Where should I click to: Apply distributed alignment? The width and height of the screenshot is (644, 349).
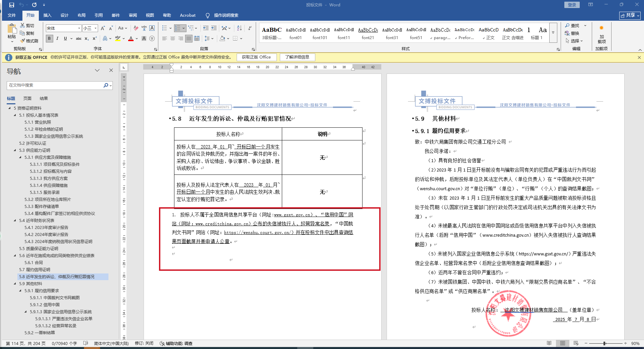[197, 38]
